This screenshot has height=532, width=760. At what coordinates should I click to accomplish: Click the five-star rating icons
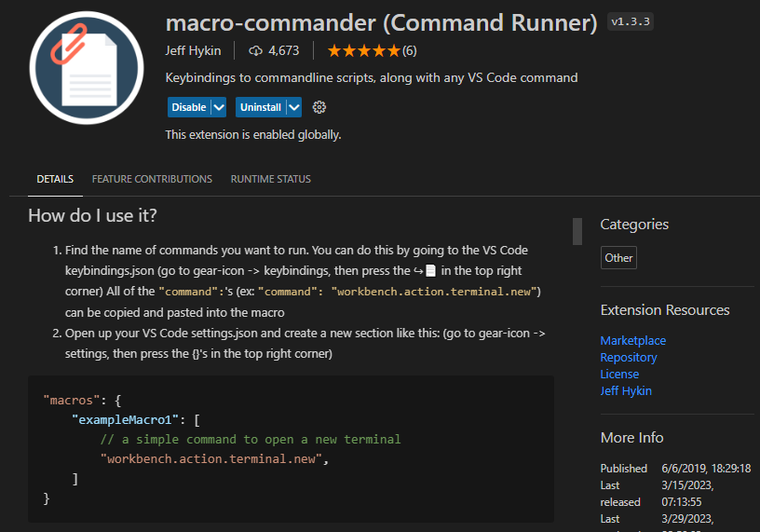pyautogui.click(x=363, y=50)
